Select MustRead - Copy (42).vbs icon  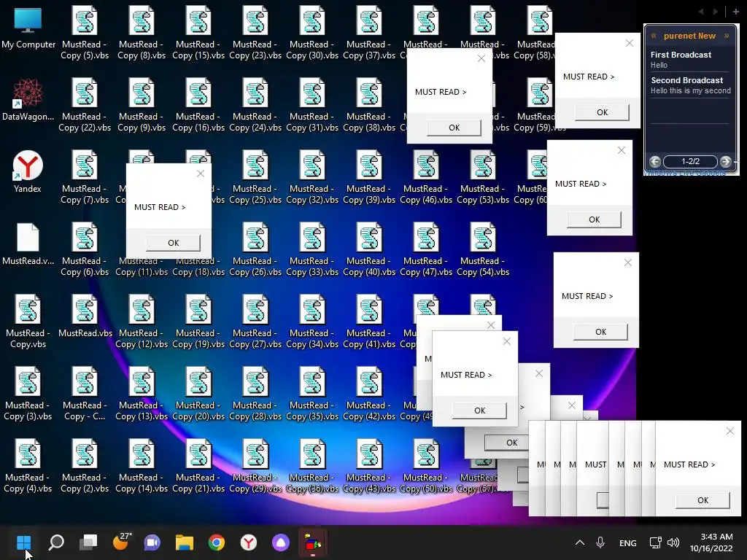(369, 394)
